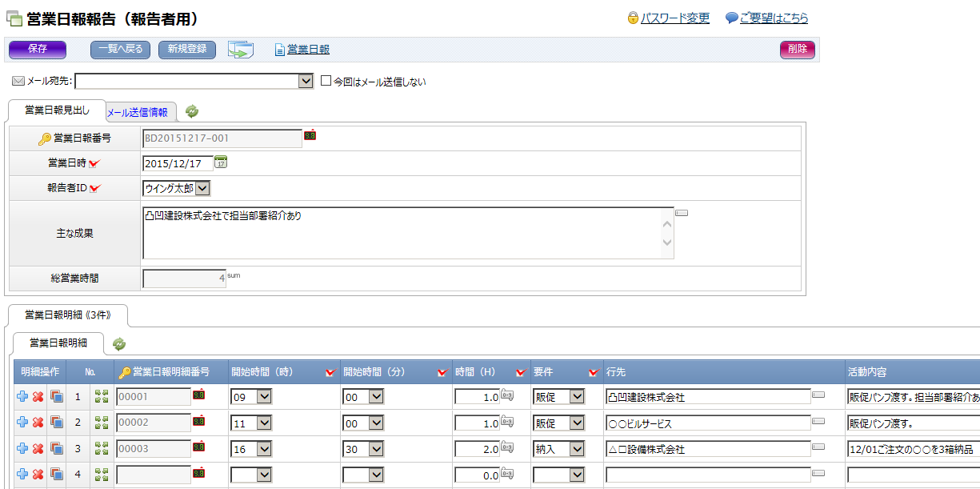The height and width of the screenshot is (489, 980).
Task: Click the calculator icon beside row 3 時間 field
Action: [x=507, y=449]
